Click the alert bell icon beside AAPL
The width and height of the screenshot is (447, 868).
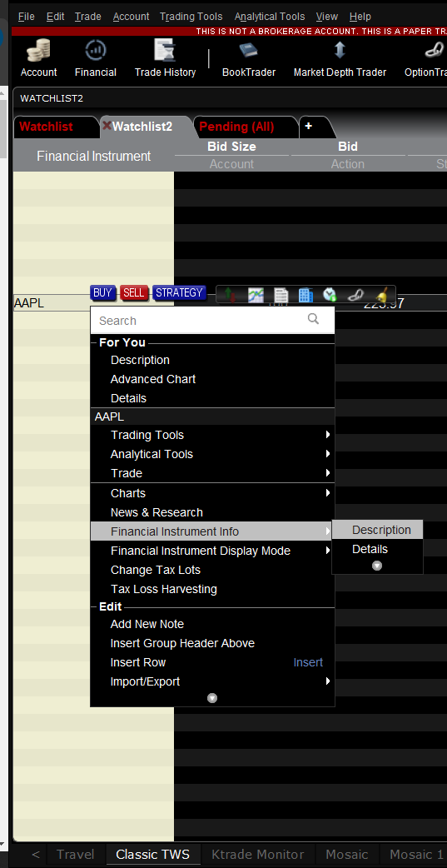[380, 295]
